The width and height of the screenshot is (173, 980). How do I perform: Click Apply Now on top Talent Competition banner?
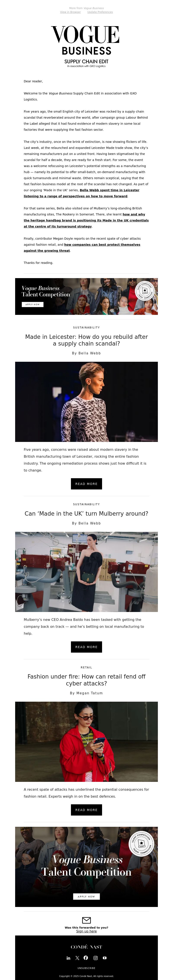pos(32,304)
